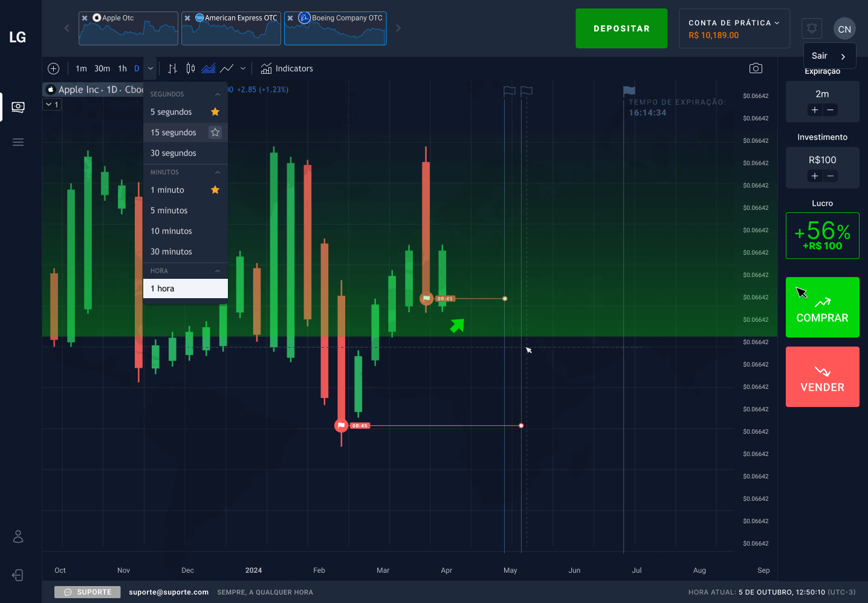Open the user profile icon in sidebar
The height and width of the screenshot is (603, 868).
18,536
